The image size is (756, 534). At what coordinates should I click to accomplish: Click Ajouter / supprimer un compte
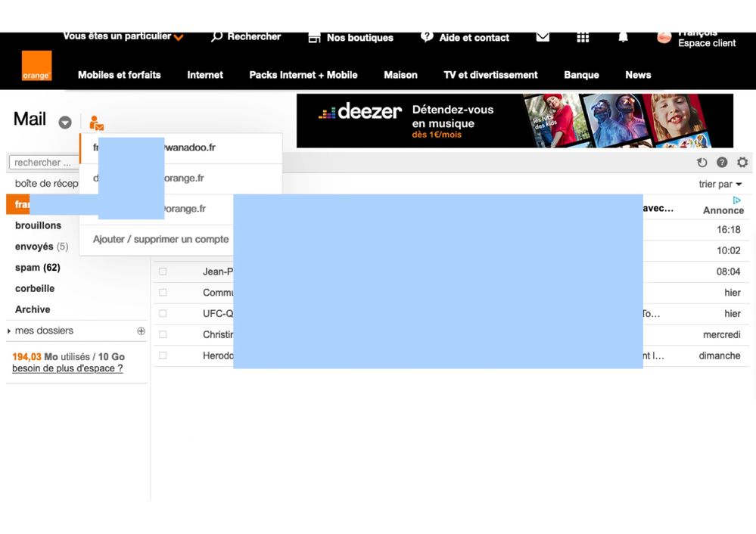pos(160,239)
